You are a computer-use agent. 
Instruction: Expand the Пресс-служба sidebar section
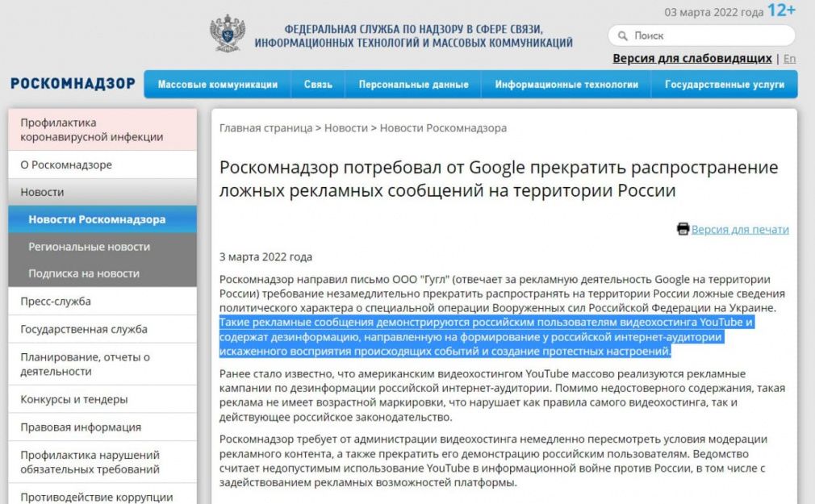point(56,302)
